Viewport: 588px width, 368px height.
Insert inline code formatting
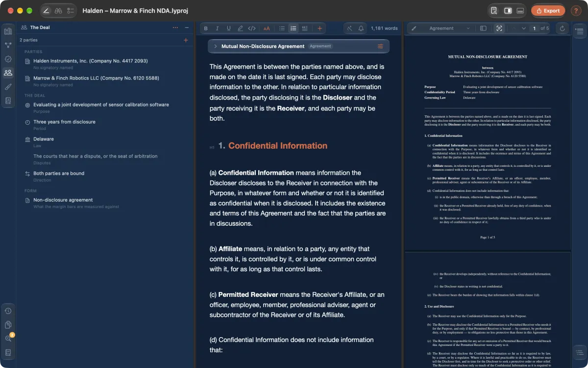click(251, 28)
